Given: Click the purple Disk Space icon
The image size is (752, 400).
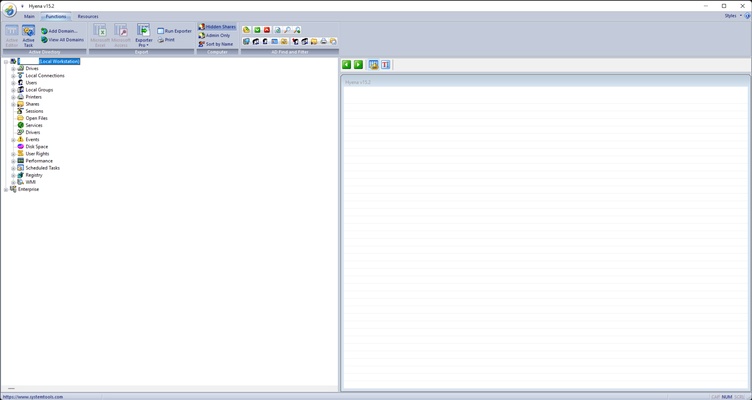Looking at the screenshot, I should [21, 146].
